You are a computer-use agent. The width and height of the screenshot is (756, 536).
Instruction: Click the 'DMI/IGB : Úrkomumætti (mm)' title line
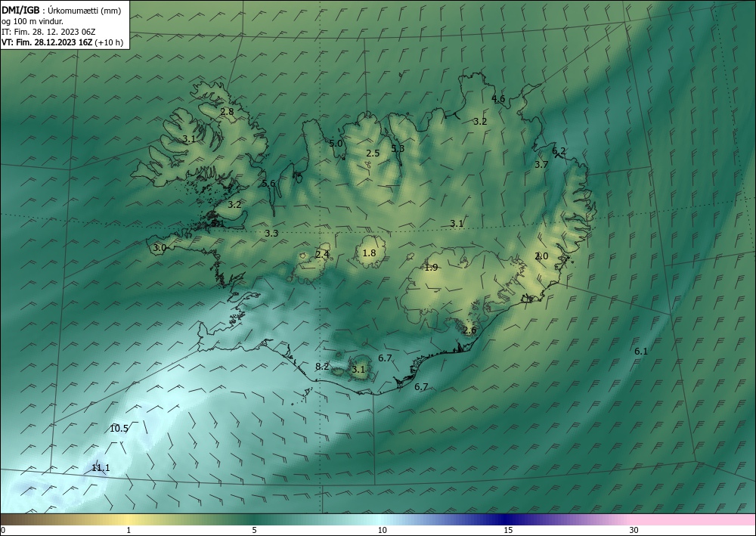tap(61, 10)
